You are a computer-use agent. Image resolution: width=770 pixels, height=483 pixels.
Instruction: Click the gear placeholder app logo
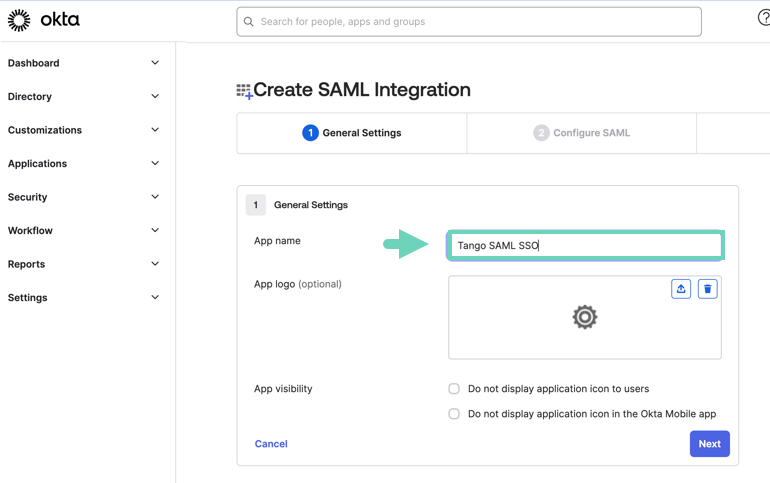(584, 317)
